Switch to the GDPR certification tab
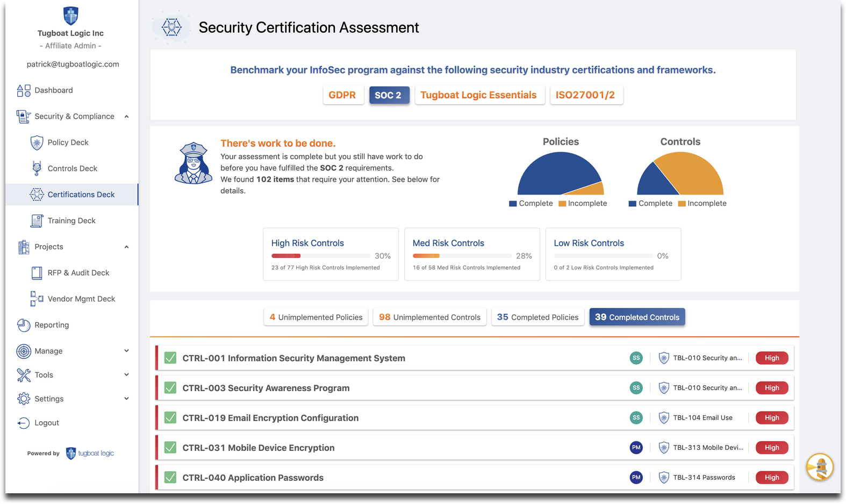Screen dimensions: 846x504 [x=342, y=95]
